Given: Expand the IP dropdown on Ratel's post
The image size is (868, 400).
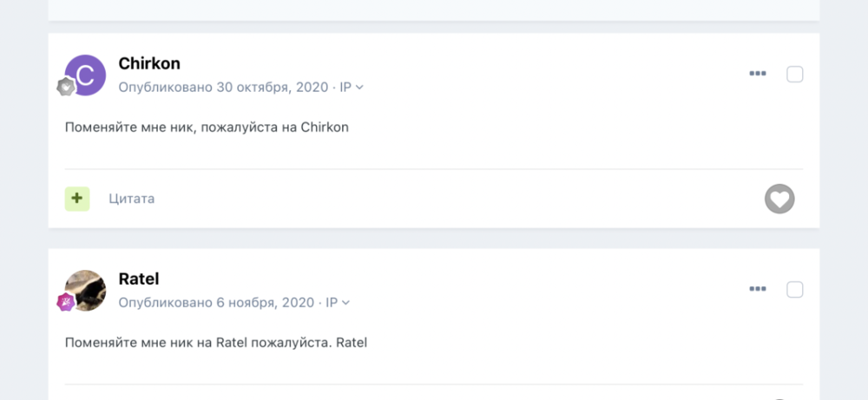Looking at the screenshot, I should (x=337, y=303).
